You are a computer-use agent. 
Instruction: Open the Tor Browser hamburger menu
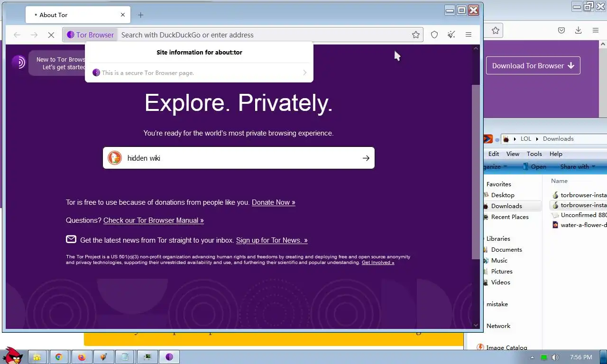click(x=469, y=35)
